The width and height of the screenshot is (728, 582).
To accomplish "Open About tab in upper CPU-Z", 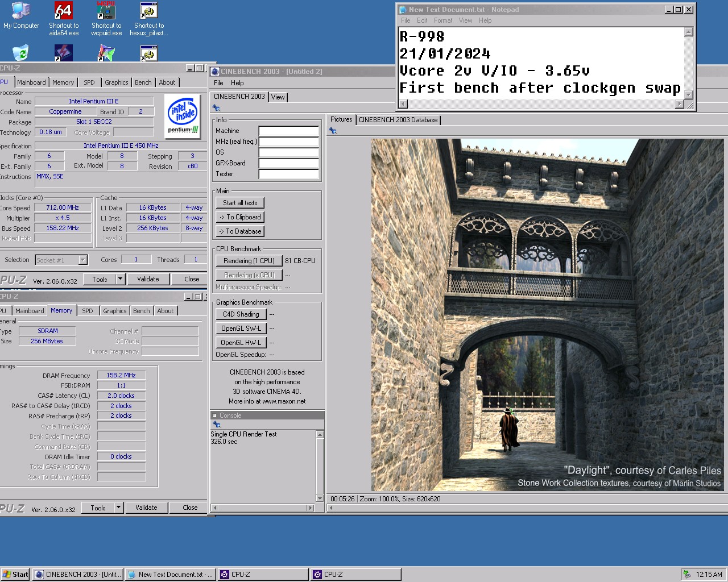I will [167, 82].
